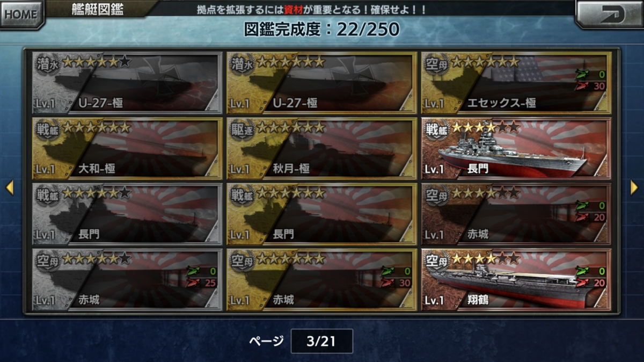Go to previous page with left arrow
The height and width of the screenshot is (362, 644).
coord(9,187)
